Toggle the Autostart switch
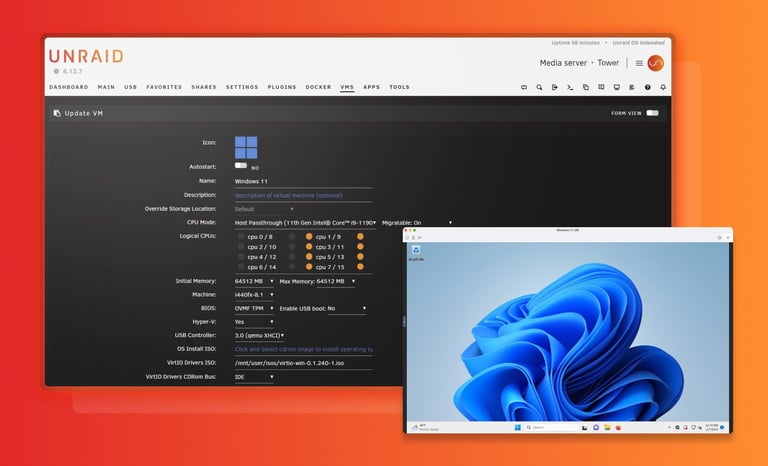This screenshot has width=768, height=466. click(240, 166)
